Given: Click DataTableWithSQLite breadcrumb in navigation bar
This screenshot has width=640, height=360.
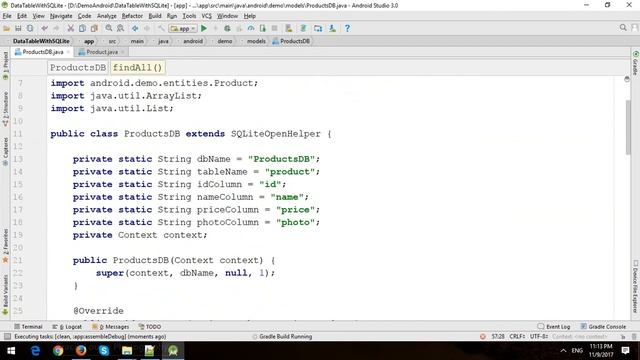Looking at the screenshot, I should pos(41,41).
